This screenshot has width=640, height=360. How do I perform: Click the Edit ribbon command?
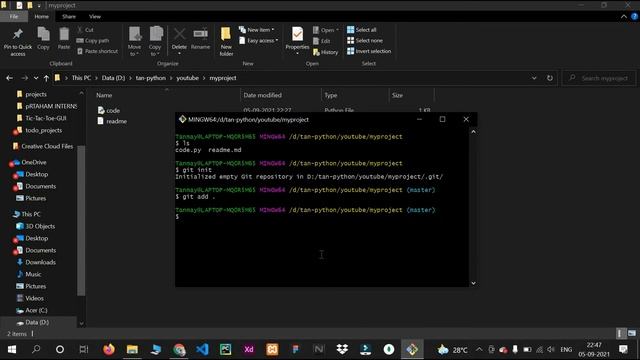(322, 41)
